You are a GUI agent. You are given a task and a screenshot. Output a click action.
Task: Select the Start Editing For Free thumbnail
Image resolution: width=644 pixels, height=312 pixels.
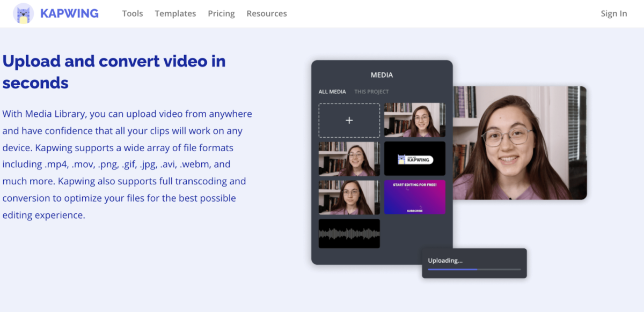[415, 197]
